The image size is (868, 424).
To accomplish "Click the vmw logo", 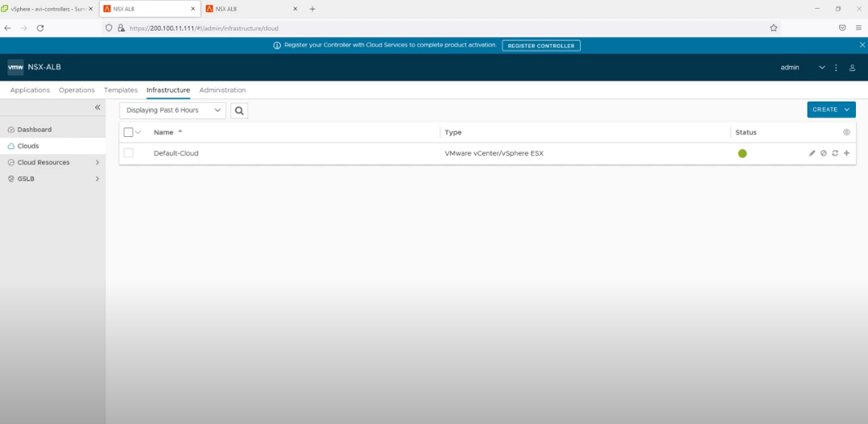I will (15, 67).
